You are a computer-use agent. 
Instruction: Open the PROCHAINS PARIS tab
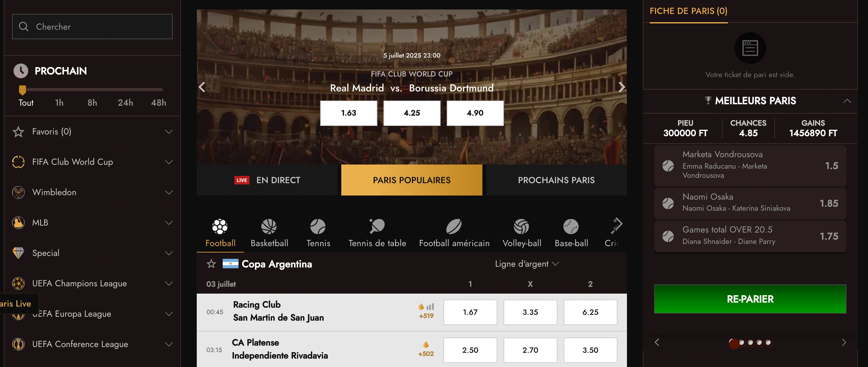556,180
